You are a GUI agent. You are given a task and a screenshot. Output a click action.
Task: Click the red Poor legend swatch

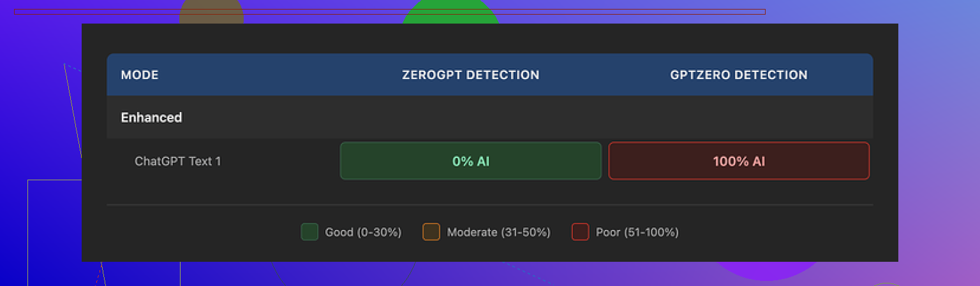[580, 232]
